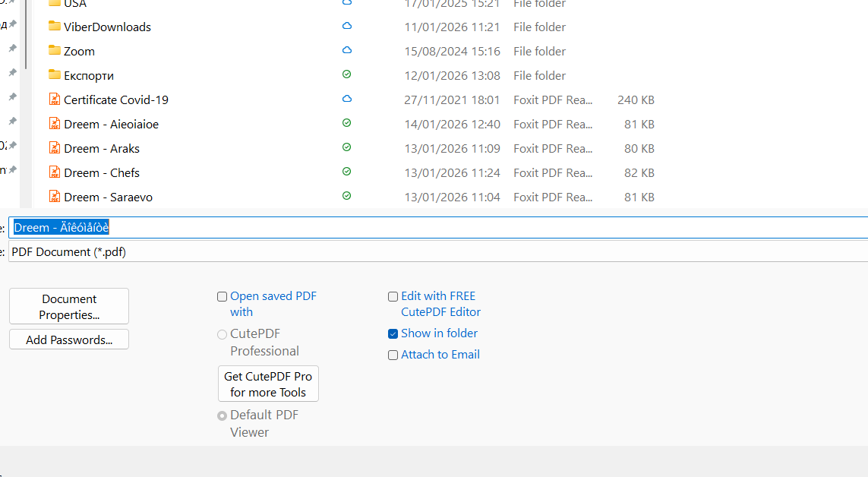Click the ViberDownloads folder icon
Image resolution: width=868 pixels, height=477 pixels.
pos(54,27)
